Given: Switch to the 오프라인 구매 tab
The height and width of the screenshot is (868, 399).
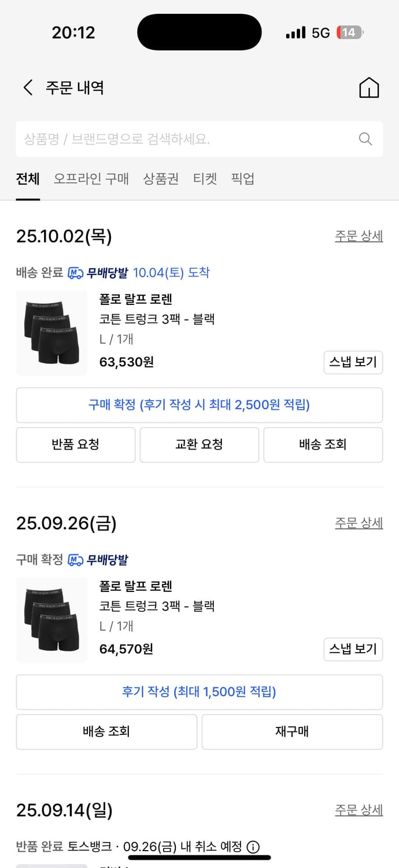Looking at the screenshot, I should pos(91,179).
